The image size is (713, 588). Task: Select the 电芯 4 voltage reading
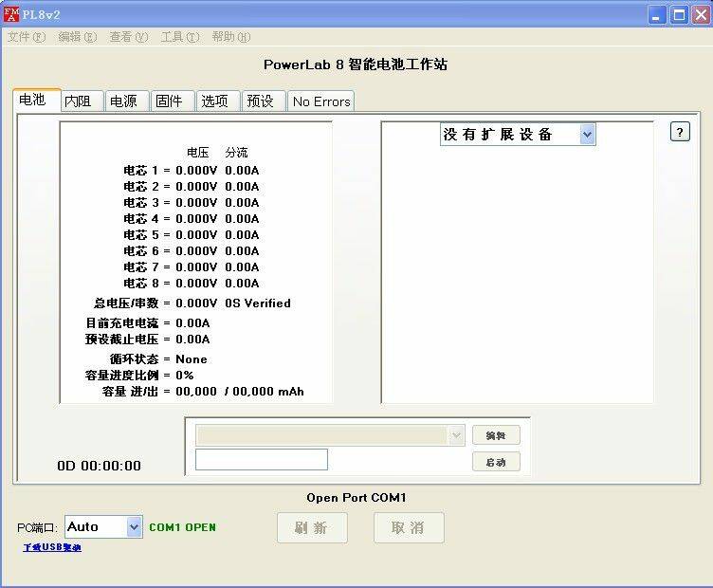click(x=196, y=219)
